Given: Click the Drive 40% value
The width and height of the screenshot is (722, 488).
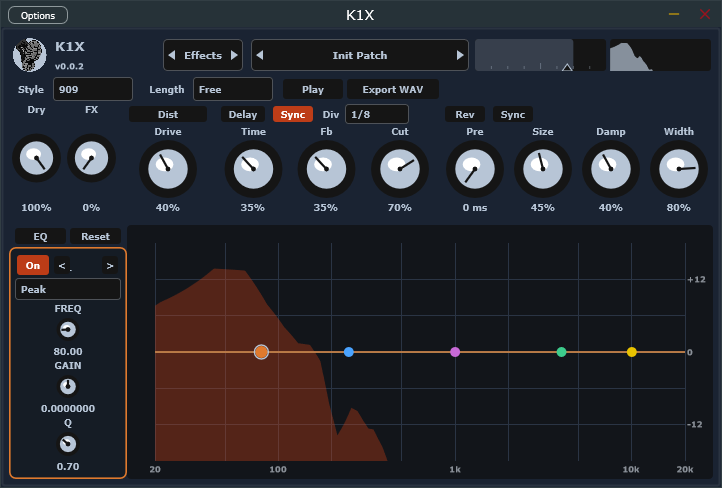Looking at the screenshot, I should pyautogui.click(x=168, y=208).
